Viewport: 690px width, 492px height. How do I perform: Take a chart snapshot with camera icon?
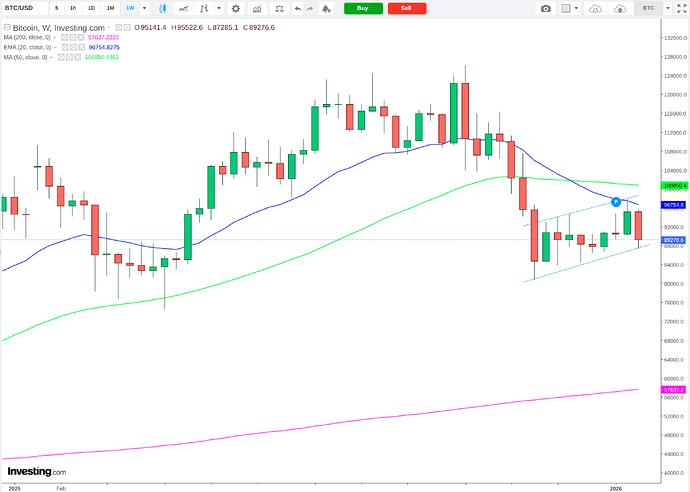point(545,8)
